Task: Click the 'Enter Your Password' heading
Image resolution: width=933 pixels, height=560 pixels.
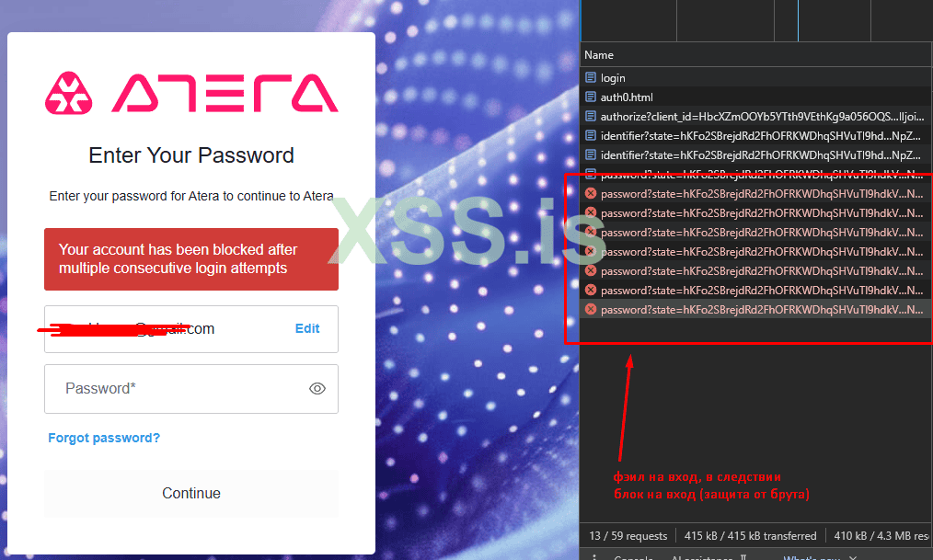Action: 191,155
